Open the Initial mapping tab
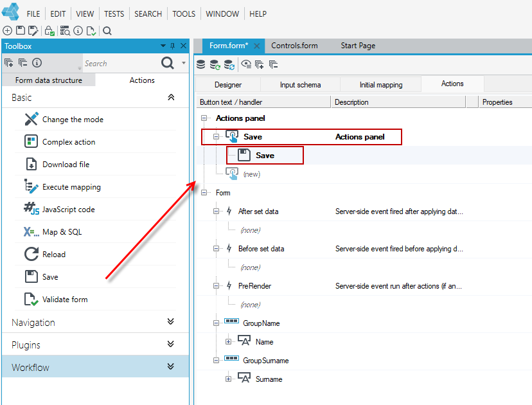 tap(381, 84)
